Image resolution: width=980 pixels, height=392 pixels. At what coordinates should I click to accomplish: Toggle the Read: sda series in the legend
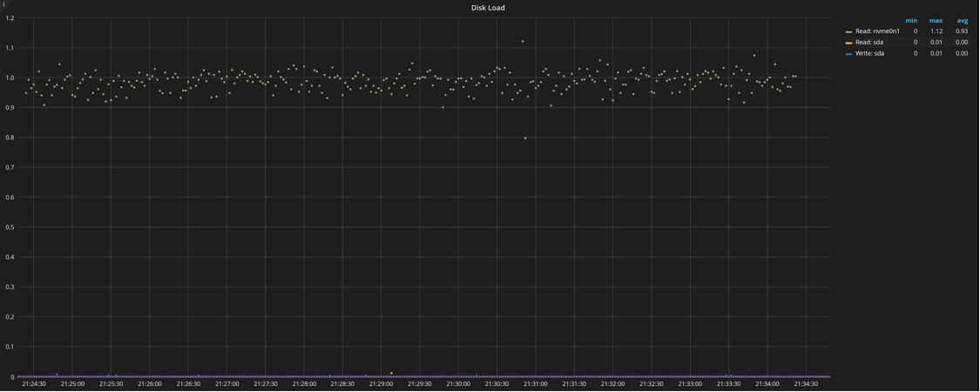coord(869,43)
